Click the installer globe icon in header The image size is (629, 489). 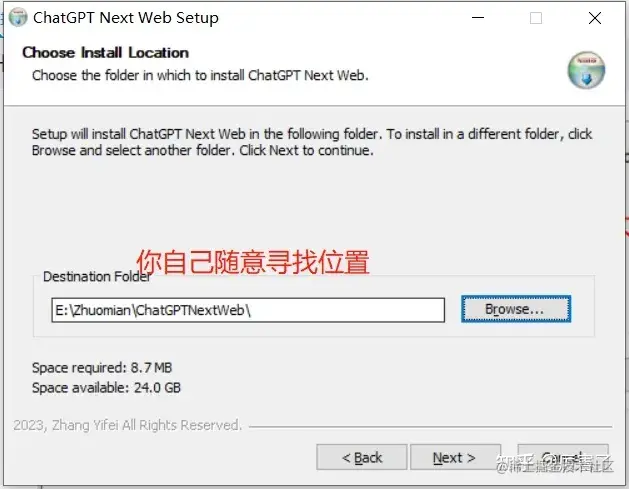(586, 70)
